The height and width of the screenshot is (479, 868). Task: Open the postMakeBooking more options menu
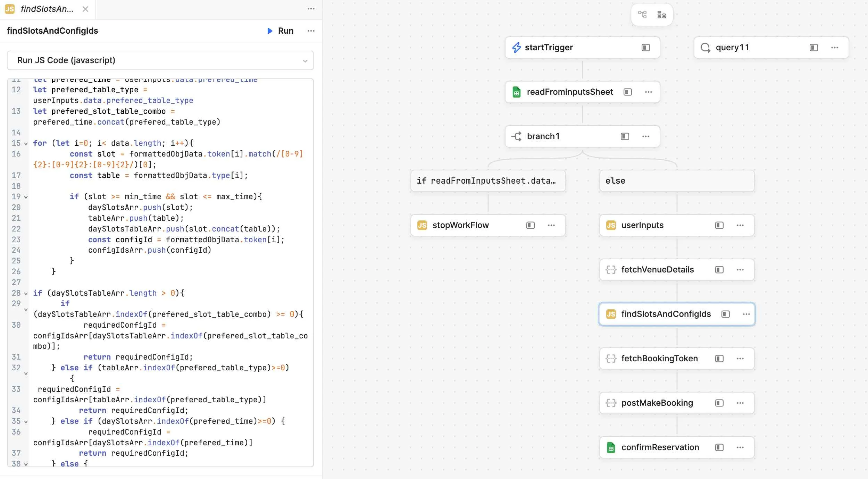[x=740, y=403]
